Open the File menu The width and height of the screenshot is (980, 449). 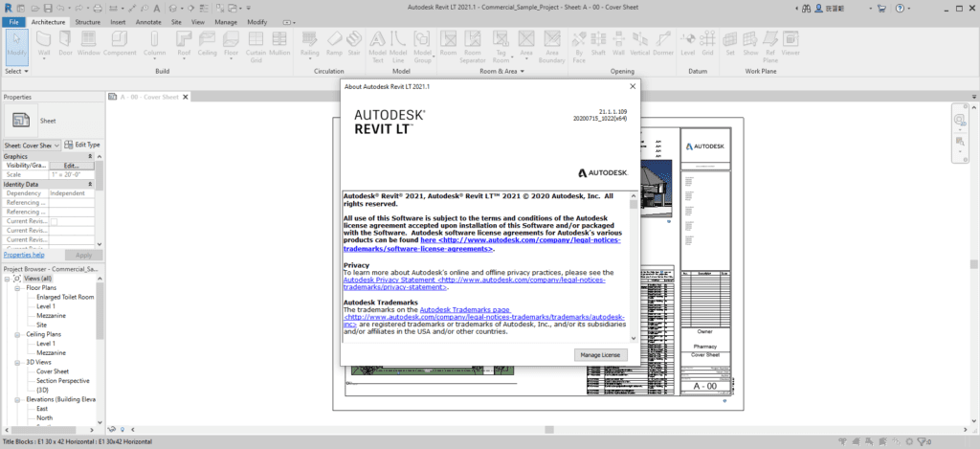(x=13, y=22)
